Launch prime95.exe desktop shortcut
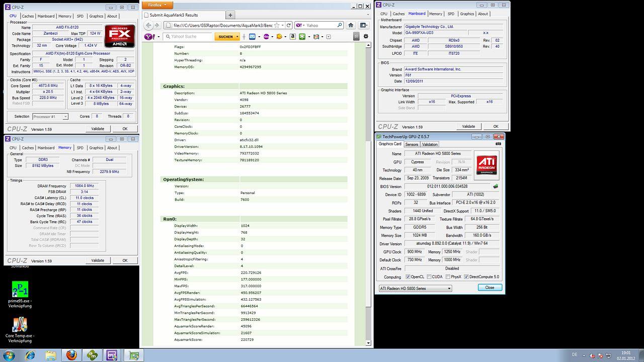 click(20, 295)
